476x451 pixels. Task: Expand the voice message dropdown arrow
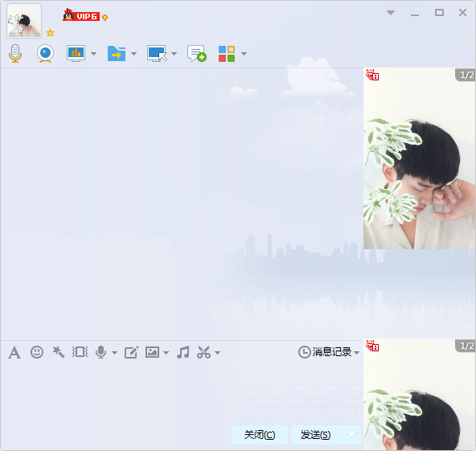tap(114, 353)
